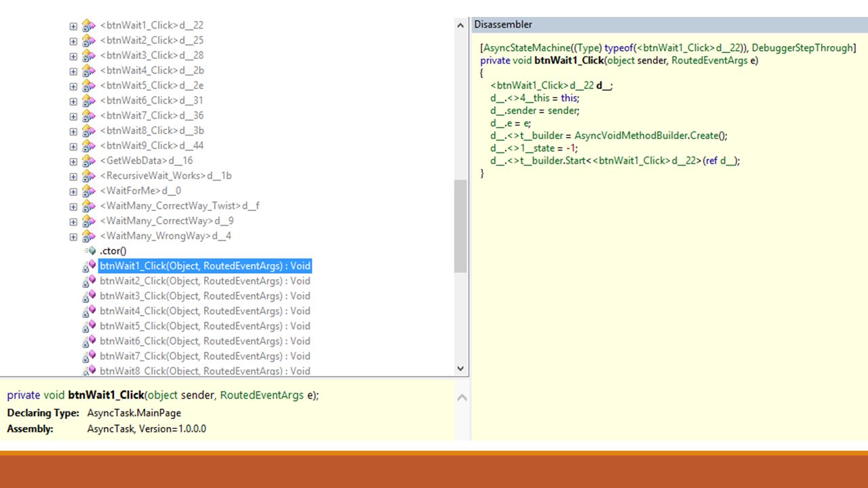
Task: Expand the <btnWait2_Click>d__25 node
Action: [x=73, y=41]
